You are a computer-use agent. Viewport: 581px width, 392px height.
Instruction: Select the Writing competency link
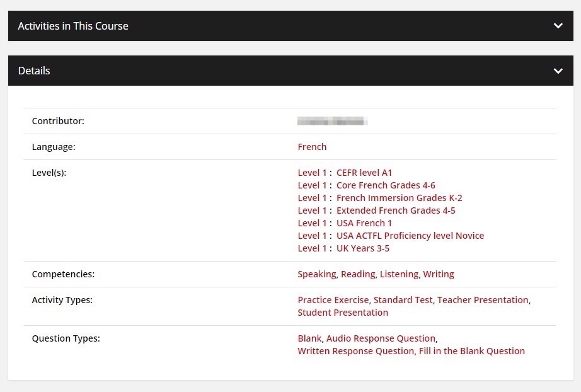pos(439,274)
